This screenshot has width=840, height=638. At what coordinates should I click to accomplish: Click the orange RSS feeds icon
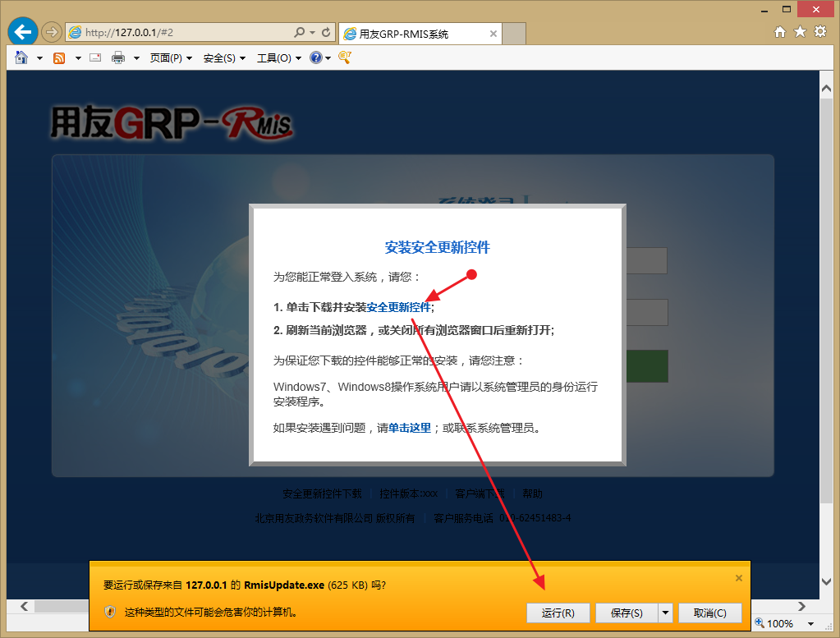(x=59, y=57)
